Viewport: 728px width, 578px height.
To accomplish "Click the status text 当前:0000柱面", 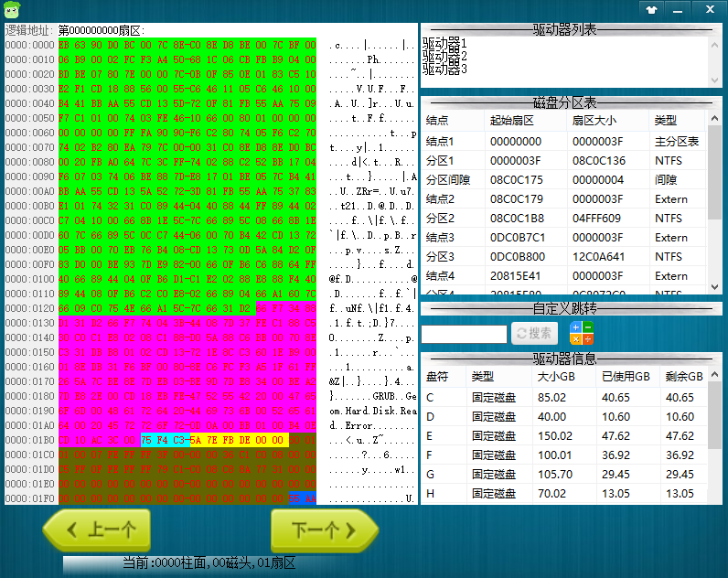I will point(165,563).
